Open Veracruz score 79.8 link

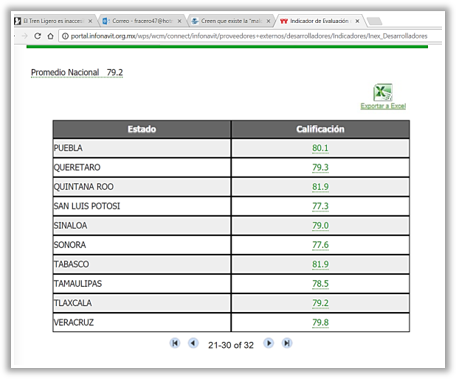(320, 323)
